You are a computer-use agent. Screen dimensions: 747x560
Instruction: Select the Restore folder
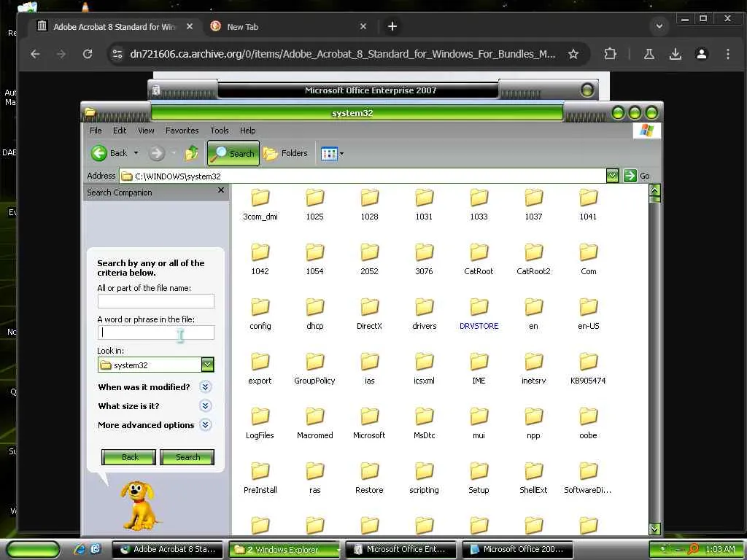point(370,478)
